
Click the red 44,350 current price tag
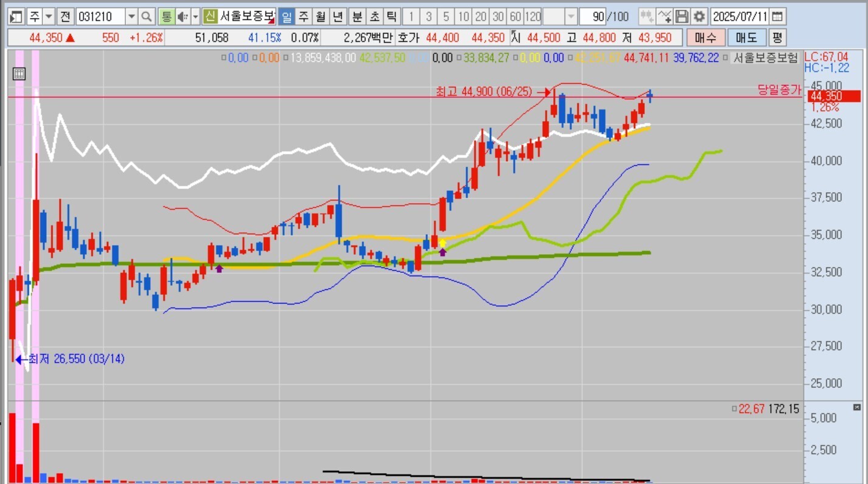pyautogui.click(x=833, y=96)
